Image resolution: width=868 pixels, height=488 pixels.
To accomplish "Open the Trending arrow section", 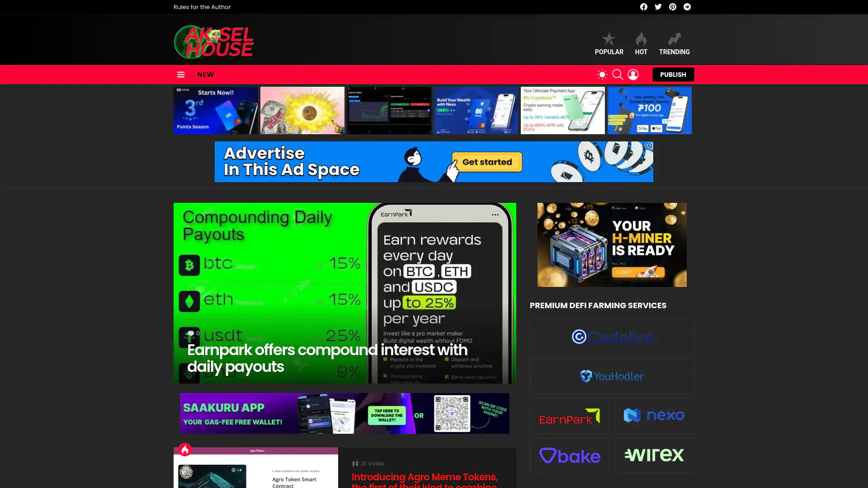I will pos(674,44).
